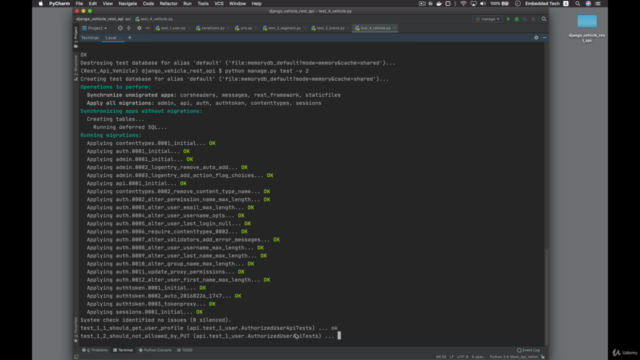Open the Tools menu
This screenshot has width=640, height=360.
(203, 4)
